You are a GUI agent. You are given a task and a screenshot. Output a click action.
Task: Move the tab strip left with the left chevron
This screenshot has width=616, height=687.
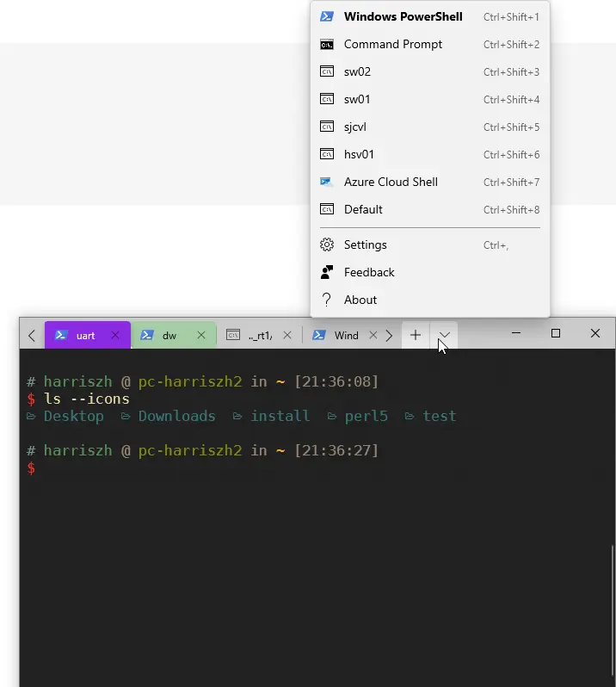tap(32, 336)
